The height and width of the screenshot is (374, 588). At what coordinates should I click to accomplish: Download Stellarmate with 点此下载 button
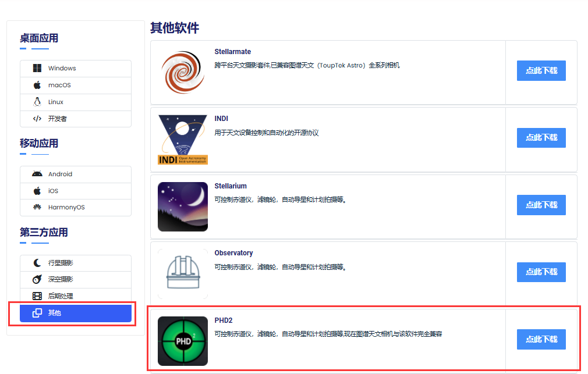pyautogui.click(x=541, y=71)
